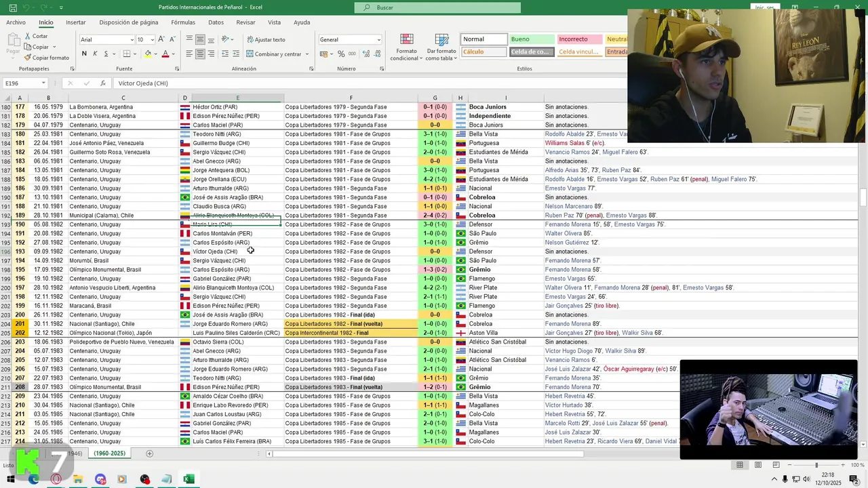Decrease the decimal places
Viewport: 868px width, 488px height.
[377, 54]
